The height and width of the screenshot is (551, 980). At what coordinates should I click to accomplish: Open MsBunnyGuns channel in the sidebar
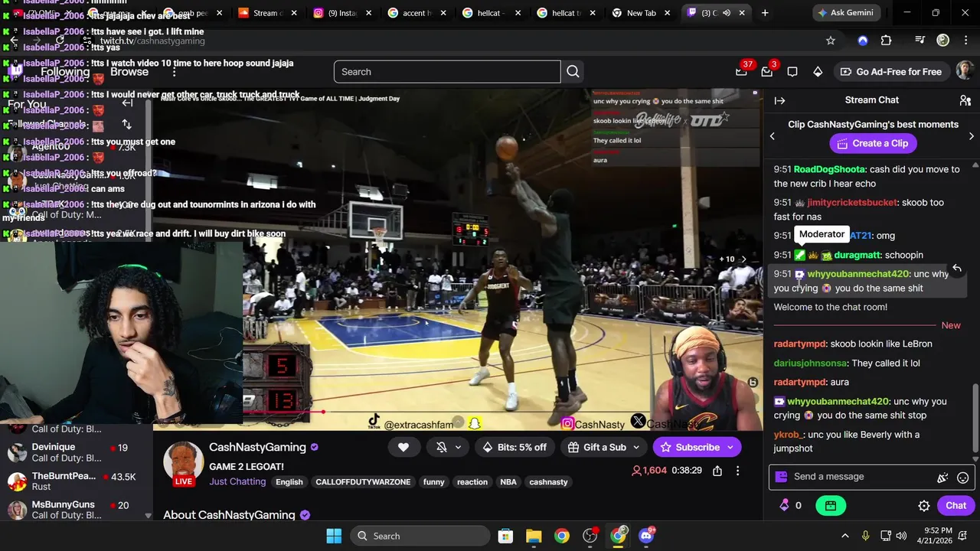pos(74,510)
